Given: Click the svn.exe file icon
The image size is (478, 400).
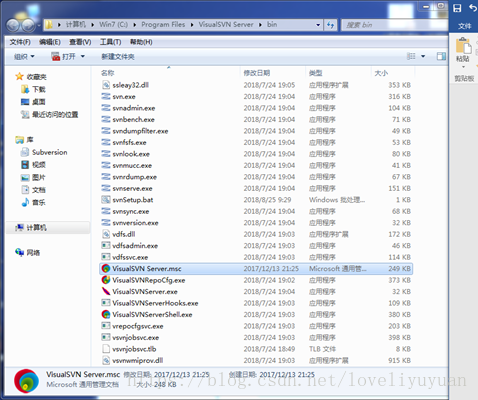Looking at the screenshot, I should (x=106, y=96).
